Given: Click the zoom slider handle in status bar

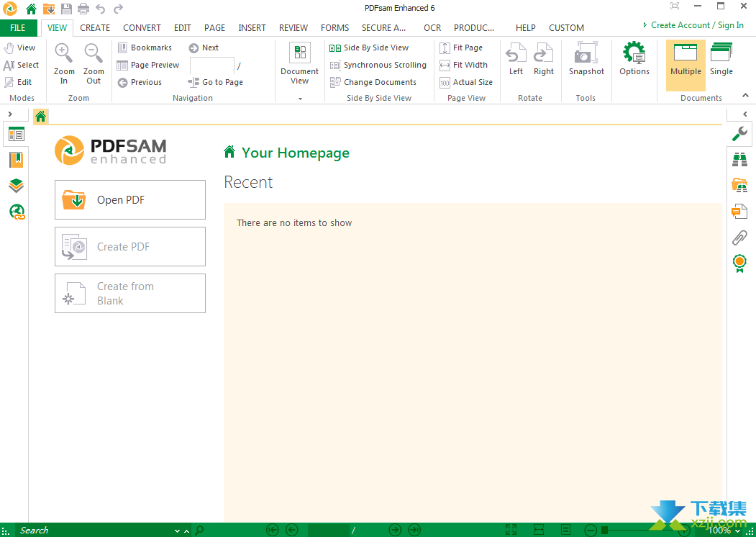Looking at the screenshot, I should [604, 531].
